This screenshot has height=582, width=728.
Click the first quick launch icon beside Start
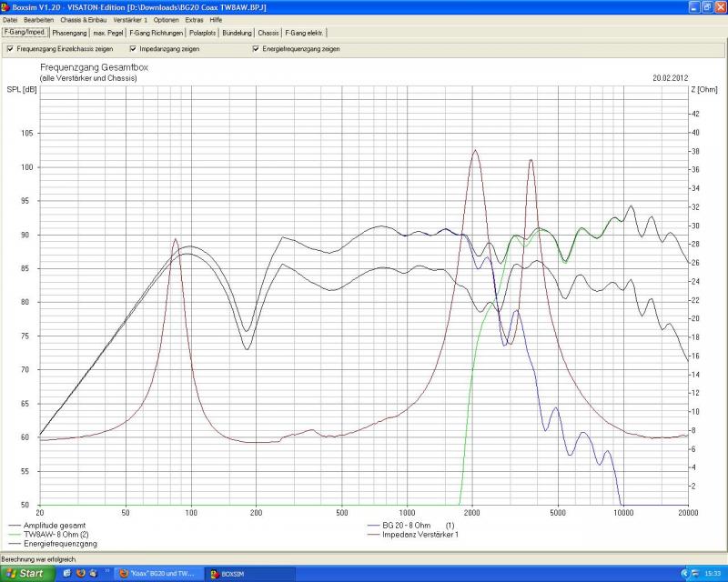pyautogui.click(x=66, y=574)
